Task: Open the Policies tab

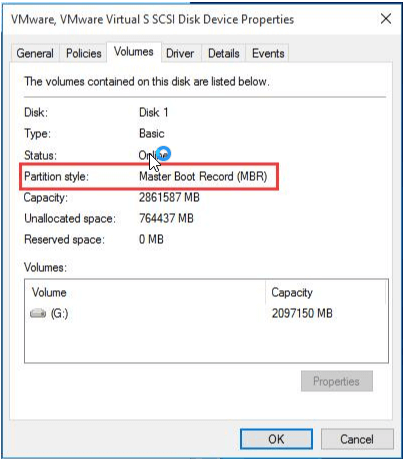Action: 83,53
